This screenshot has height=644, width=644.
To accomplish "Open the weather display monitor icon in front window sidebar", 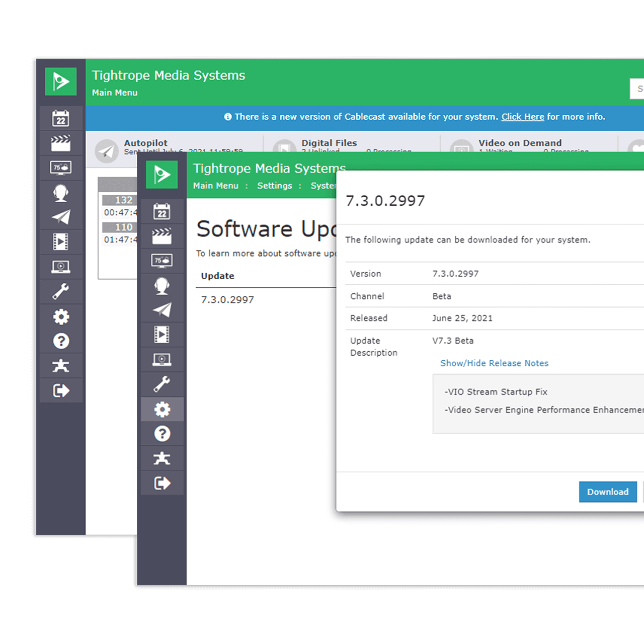I will click(162, 261).
